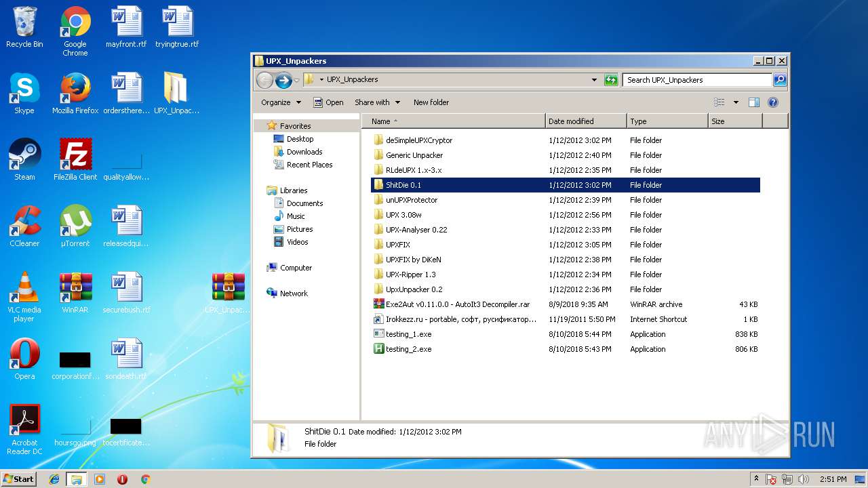Open volume speaker tray icon
This screenshot has height=488, width=868.
point(804,479)
